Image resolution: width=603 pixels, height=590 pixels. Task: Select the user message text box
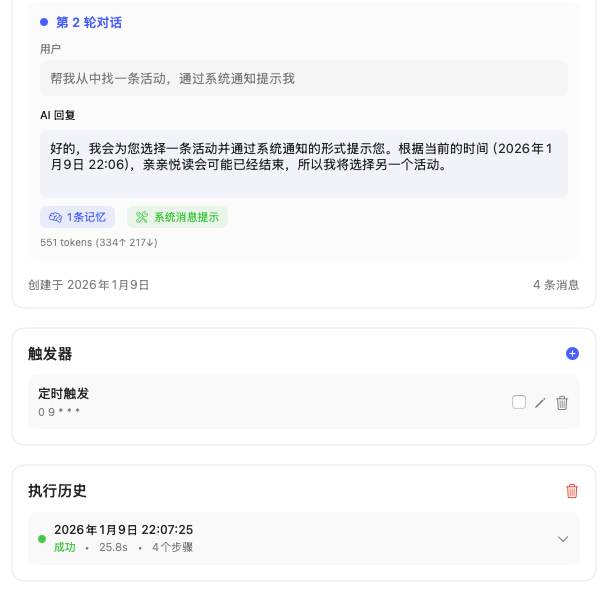304,78
